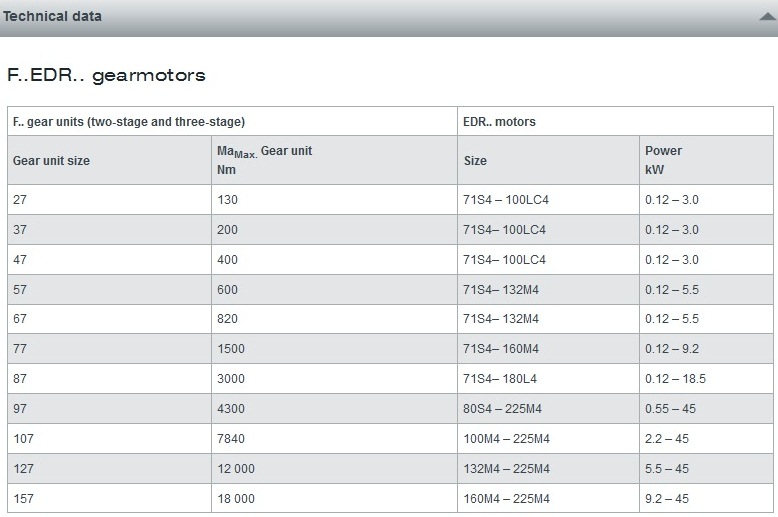Click the Technical data header title
This screenshot has height=517, width=778.
point(52,16)
